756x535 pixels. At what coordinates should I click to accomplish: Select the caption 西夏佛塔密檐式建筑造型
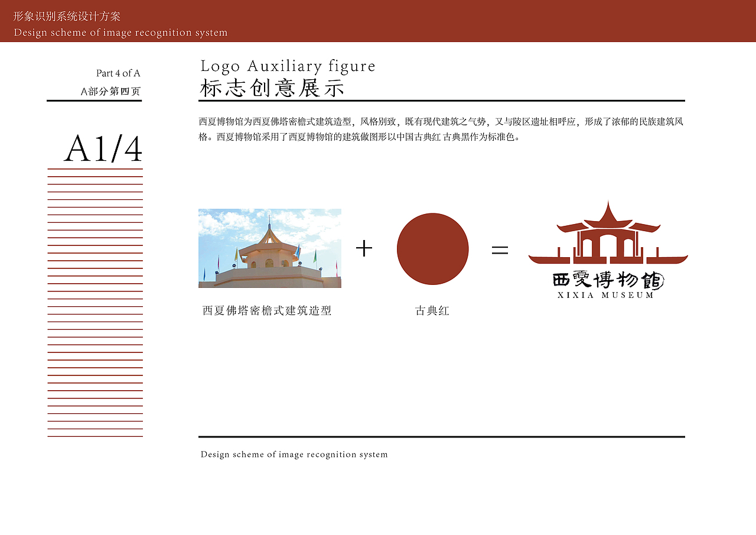[x=267, y=311]
